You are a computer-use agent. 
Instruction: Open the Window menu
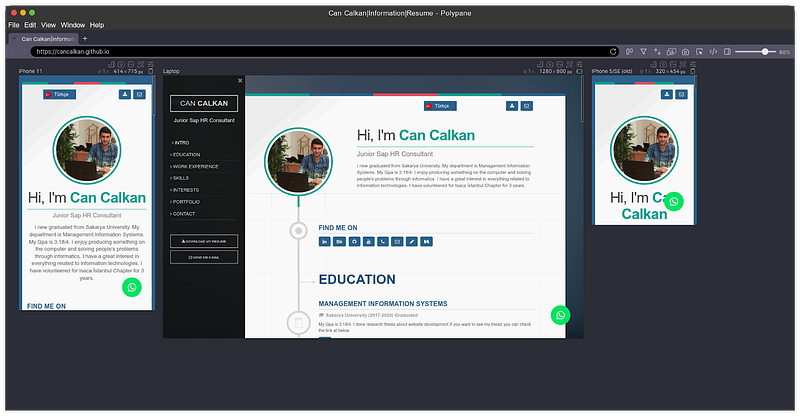pyautogui.click(x=73, y=25)
